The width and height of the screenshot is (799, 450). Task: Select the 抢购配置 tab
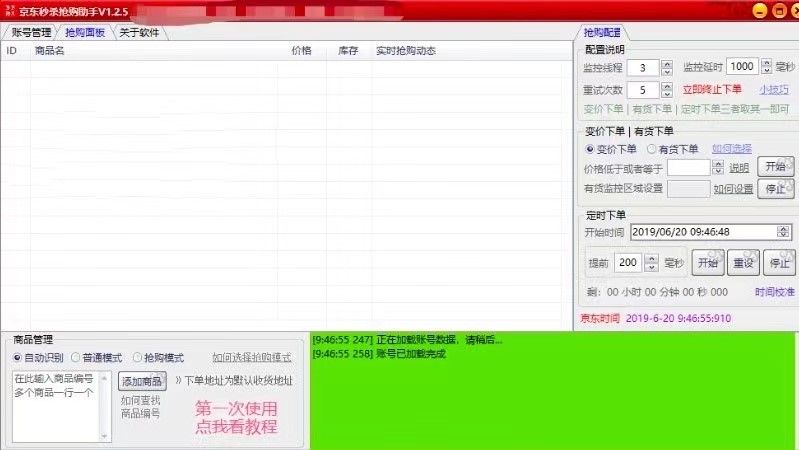click(x=602, y=33)
